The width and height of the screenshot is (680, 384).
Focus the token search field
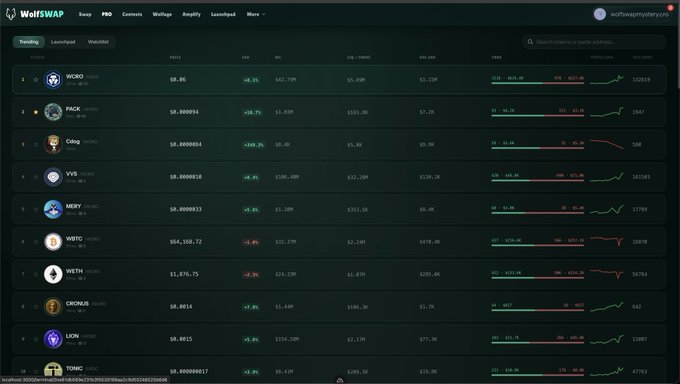pos(594,42)
